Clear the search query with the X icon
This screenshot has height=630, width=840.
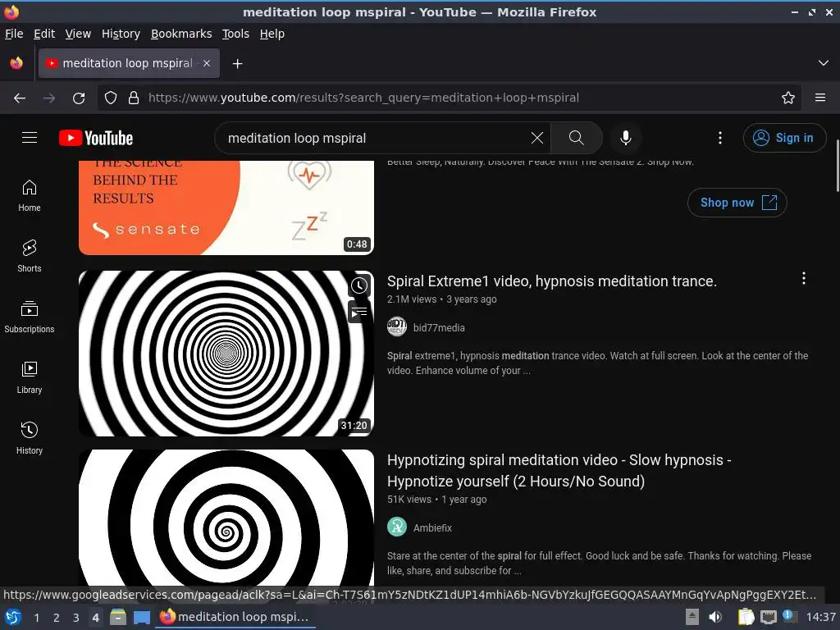coord(536,138)
